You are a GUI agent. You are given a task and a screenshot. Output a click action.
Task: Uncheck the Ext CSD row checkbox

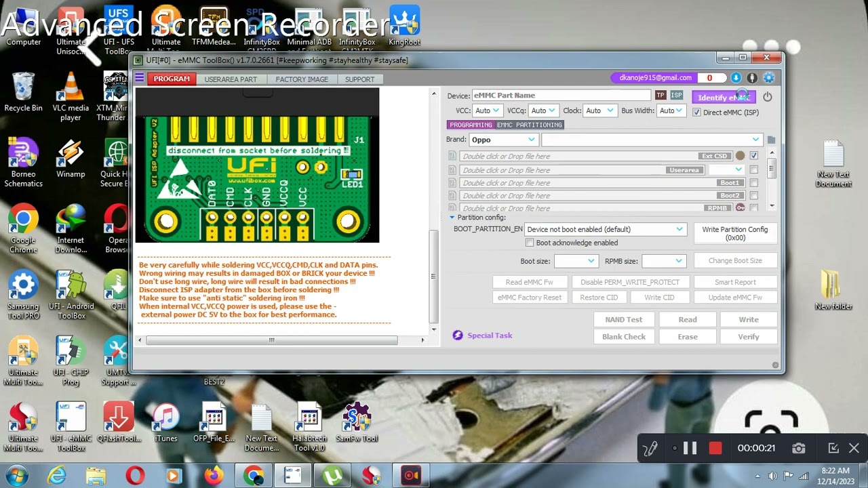[x=753, y=156]
